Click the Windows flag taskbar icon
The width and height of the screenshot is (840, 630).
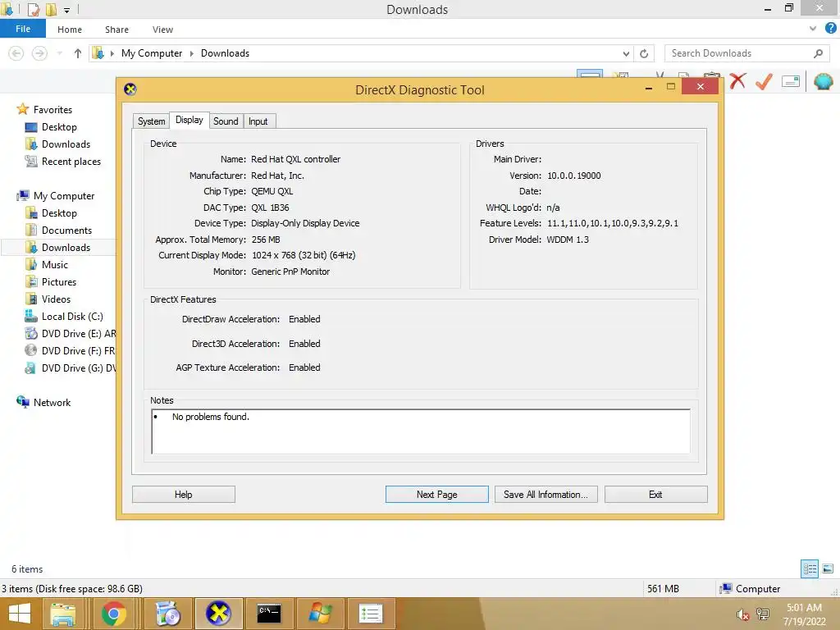pos(320,614)
